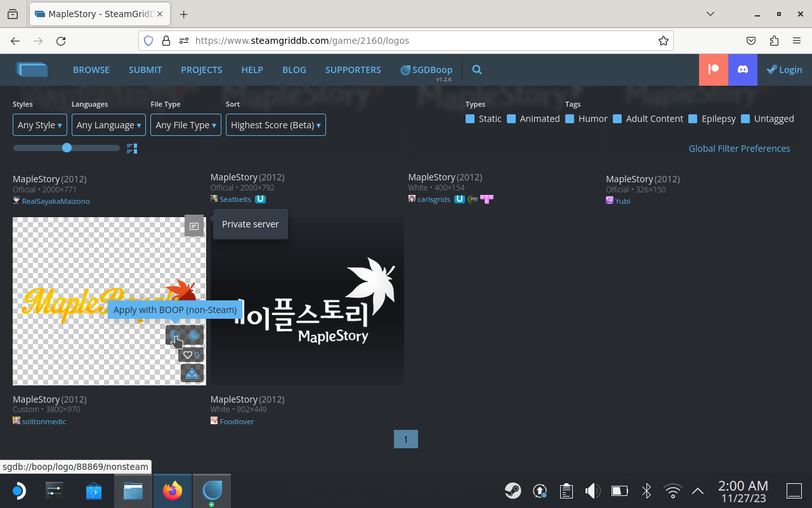Image resolution: width=812 pixels, height=508 pixels.
Task: Download the MapleRoyals logo
Action: coord(192,373)
